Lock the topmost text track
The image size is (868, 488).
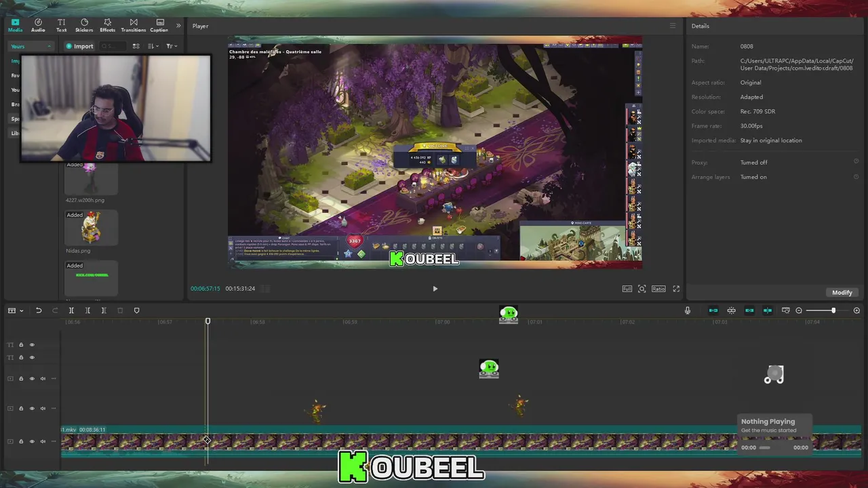pos(21,345)
